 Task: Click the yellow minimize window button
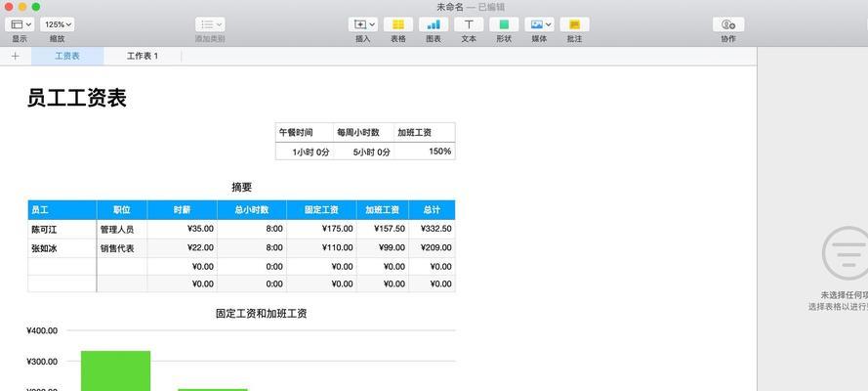[22, 7]
